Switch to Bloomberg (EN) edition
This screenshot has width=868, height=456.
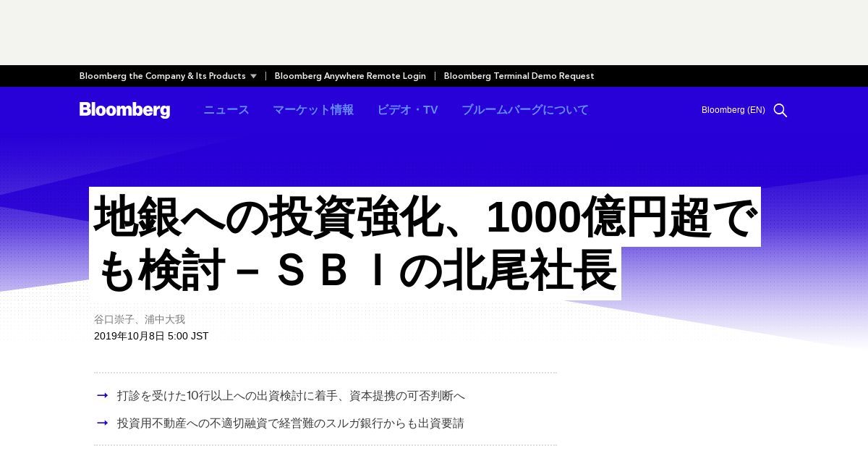pyautogui.click(x=733, y=110)
